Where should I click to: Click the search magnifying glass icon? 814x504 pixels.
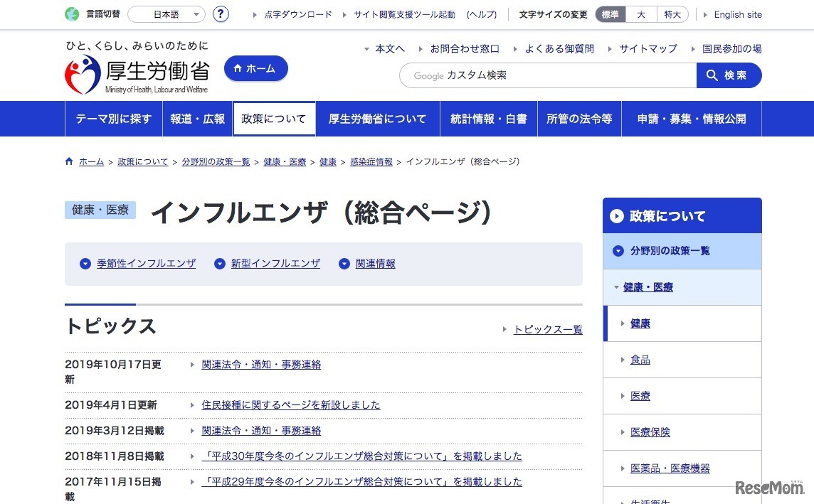[711, 75]
